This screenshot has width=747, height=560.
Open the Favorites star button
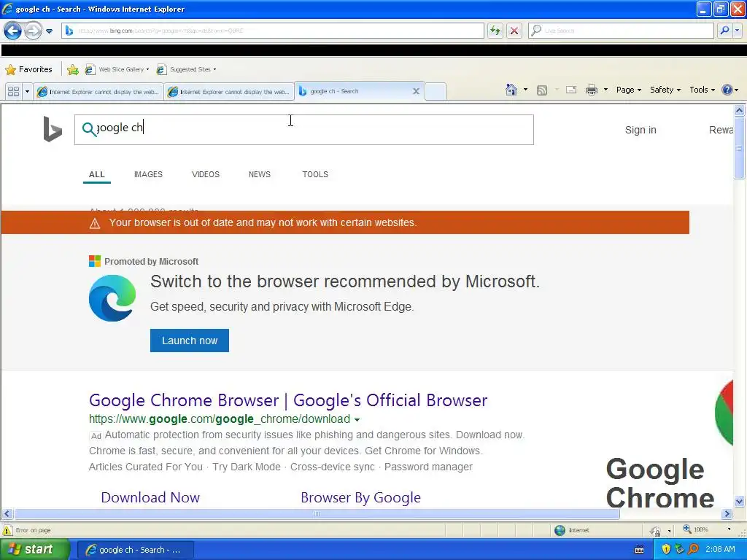click(28, 69)
